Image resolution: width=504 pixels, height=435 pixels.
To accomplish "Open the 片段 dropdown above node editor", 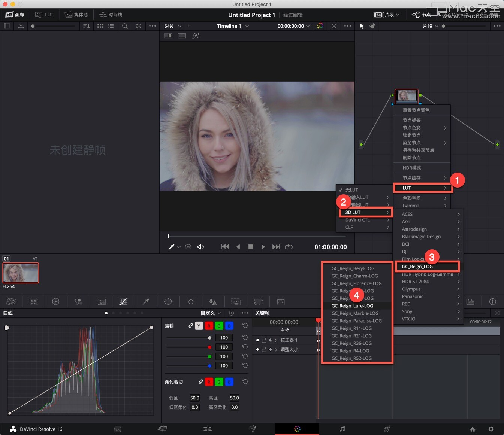I will point(430,26).
